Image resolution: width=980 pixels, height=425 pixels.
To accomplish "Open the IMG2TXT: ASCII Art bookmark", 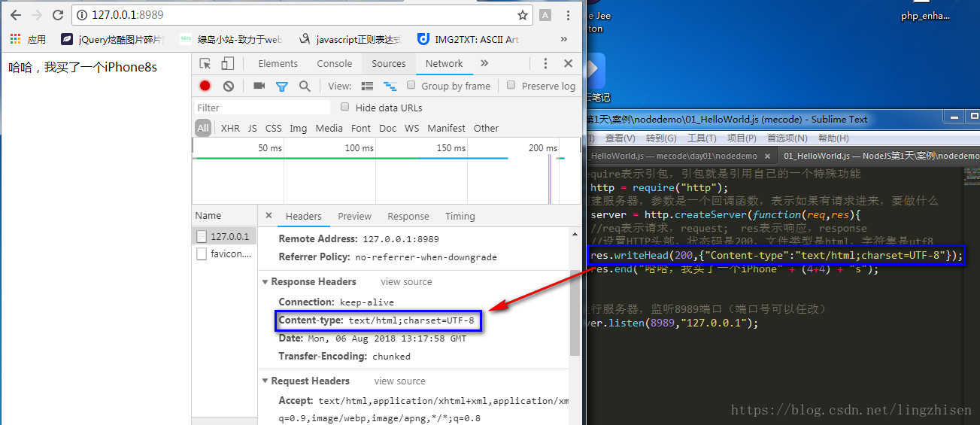I will 469,39.
